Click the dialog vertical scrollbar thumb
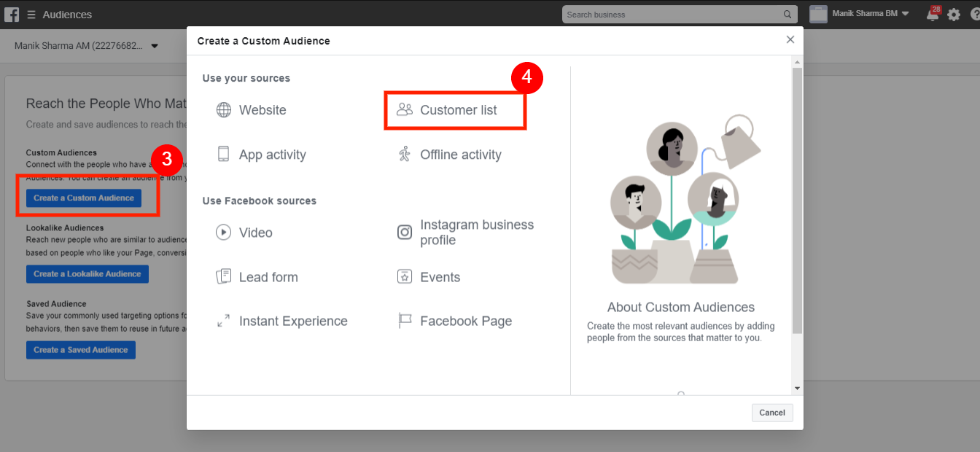 (x=797, y=200)
